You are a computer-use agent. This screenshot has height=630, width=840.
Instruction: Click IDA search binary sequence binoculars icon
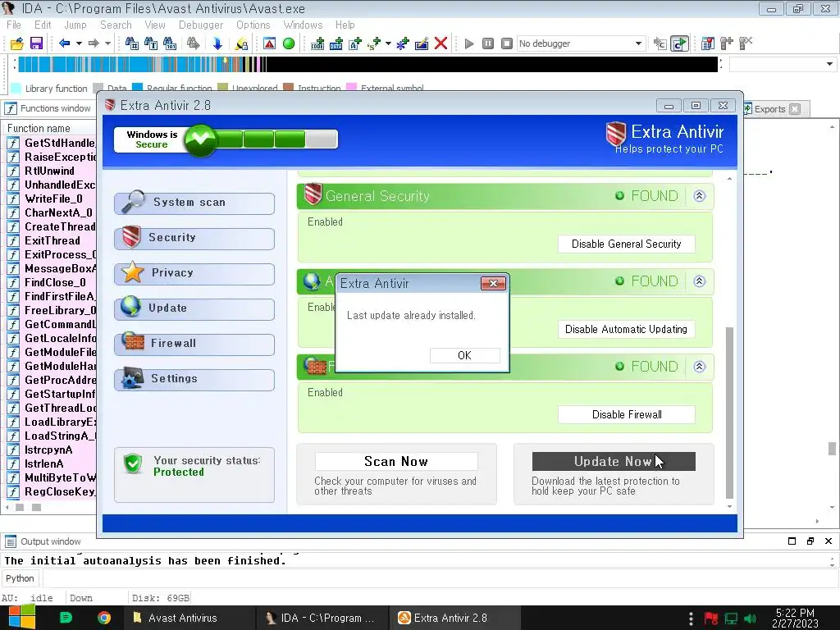170,43
